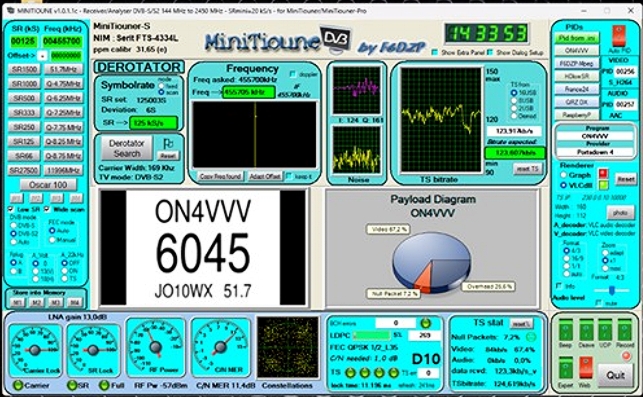The image size is (643, 397).
Task: Click the SR kS green input field
Action: [x=23, y=41]
